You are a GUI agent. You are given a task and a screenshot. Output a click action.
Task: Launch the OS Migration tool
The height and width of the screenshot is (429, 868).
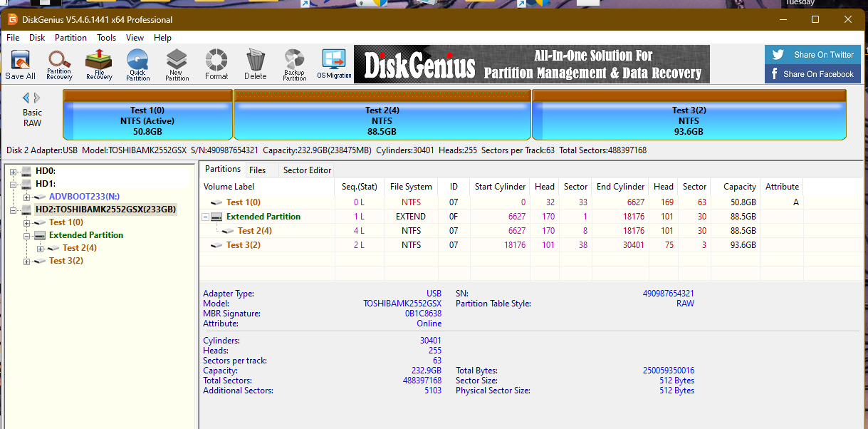coord(334,65)
